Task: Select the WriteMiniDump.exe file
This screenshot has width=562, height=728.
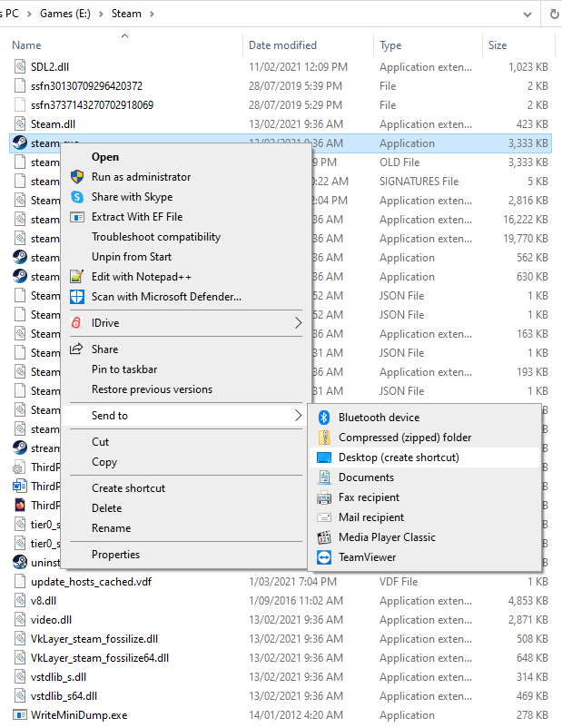Action: pyautogui.click(x=79, y=715)
